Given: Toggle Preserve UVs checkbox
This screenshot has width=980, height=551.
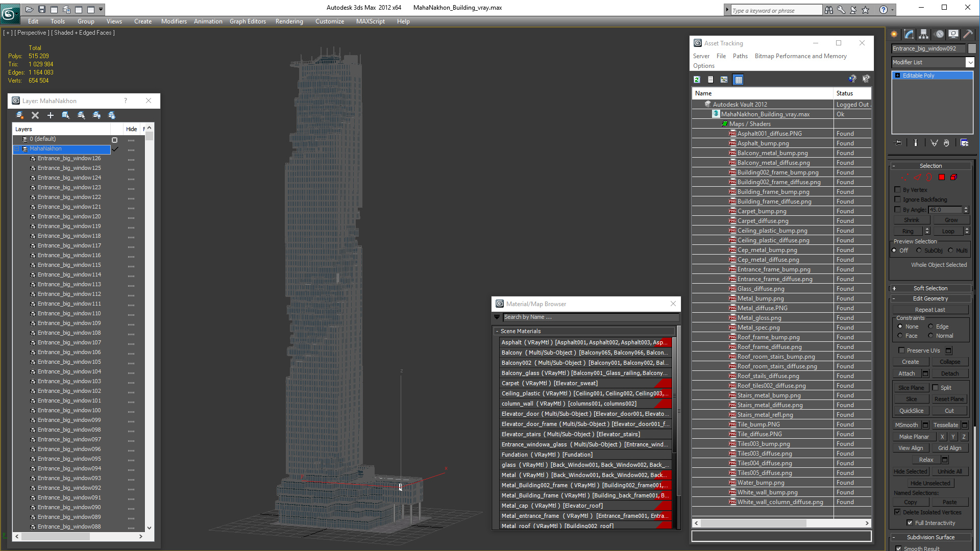Looking at the screenshot, I should tap(902, 350).
